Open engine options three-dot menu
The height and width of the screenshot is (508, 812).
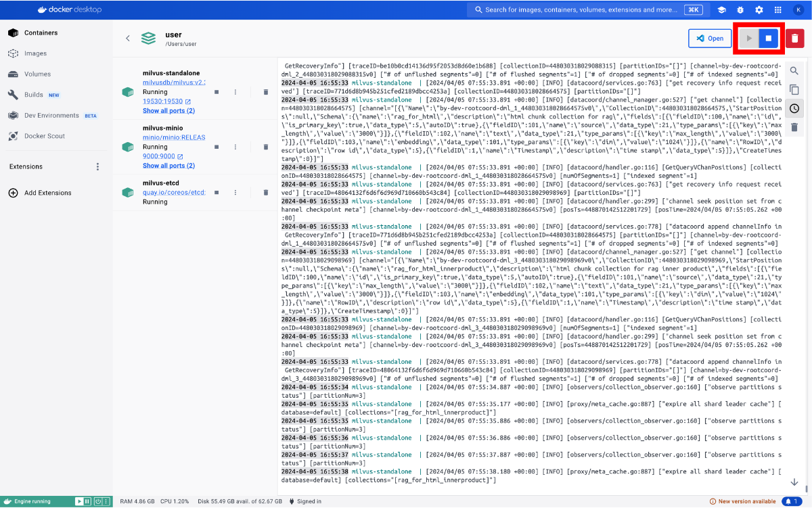point(107,501)
